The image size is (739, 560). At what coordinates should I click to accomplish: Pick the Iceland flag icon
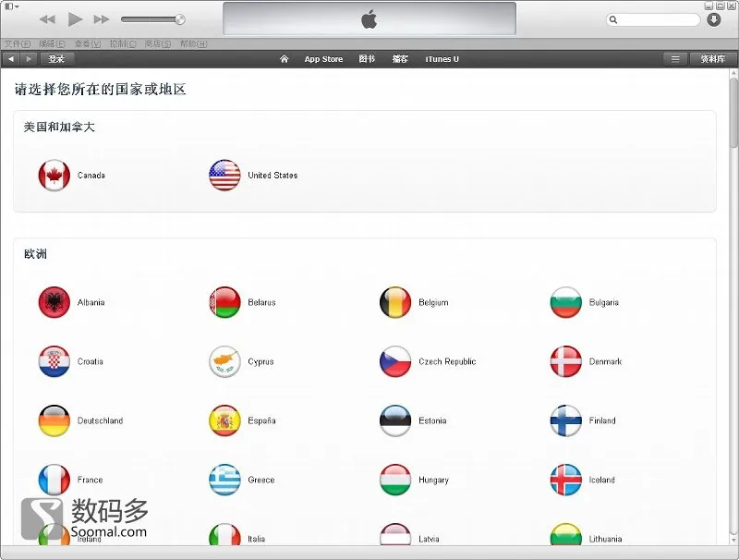point(566,480)
